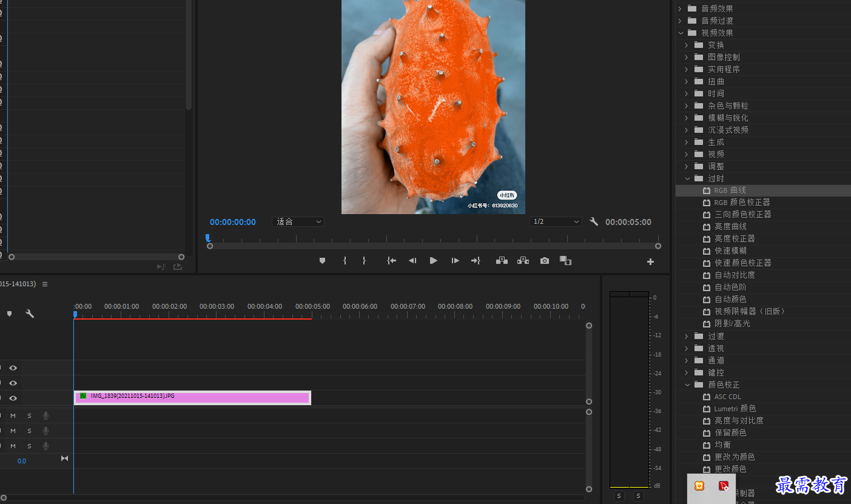This screenshot has width=851, height=504.
Task: Solo the middle audio track (S)
Action: tap(29, 431)
